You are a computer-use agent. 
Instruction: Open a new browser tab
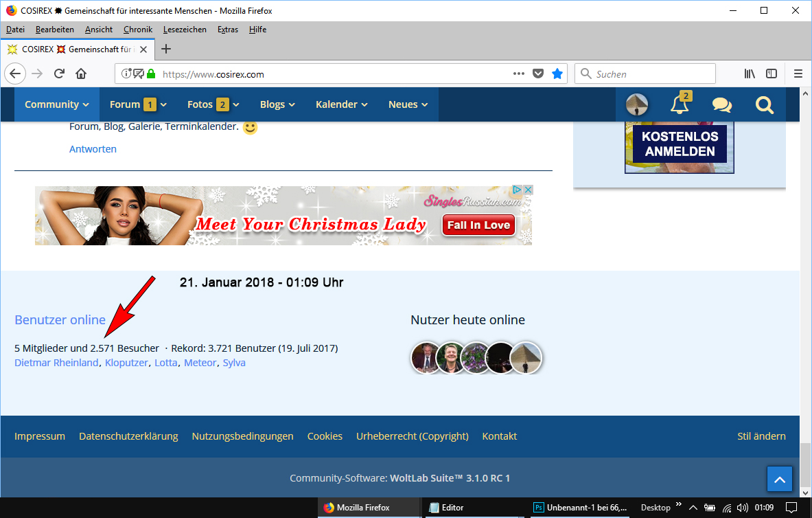tap(165, 49)
